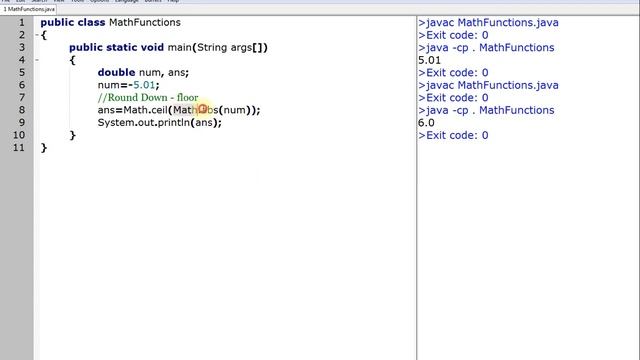The width and height of the screenshot is (640, 360).
Task: Click the closing brace on line 11
Action: point(44,148)
